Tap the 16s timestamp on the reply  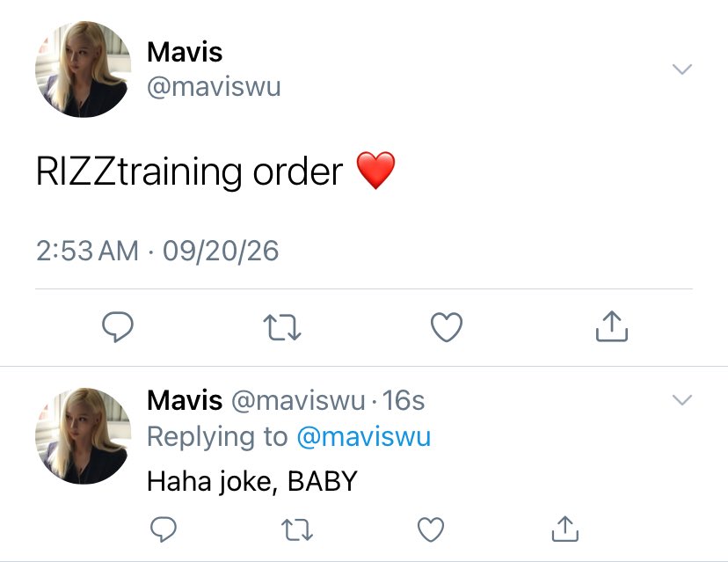tap(404, 400)
